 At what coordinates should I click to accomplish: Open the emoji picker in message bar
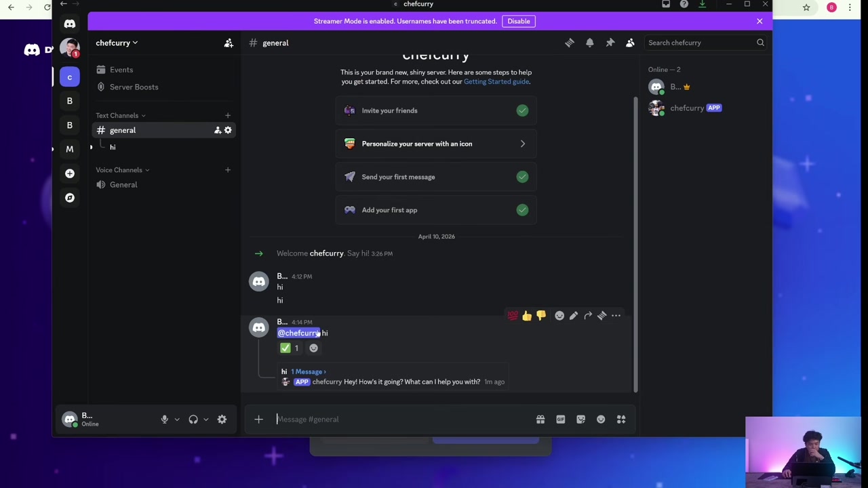click(601, 420)
